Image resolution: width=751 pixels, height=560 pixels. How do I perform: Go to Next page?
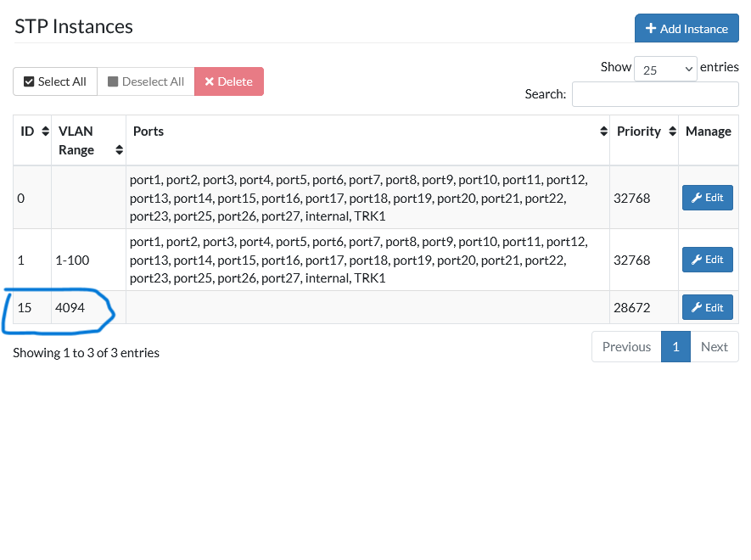click(714, 346)
